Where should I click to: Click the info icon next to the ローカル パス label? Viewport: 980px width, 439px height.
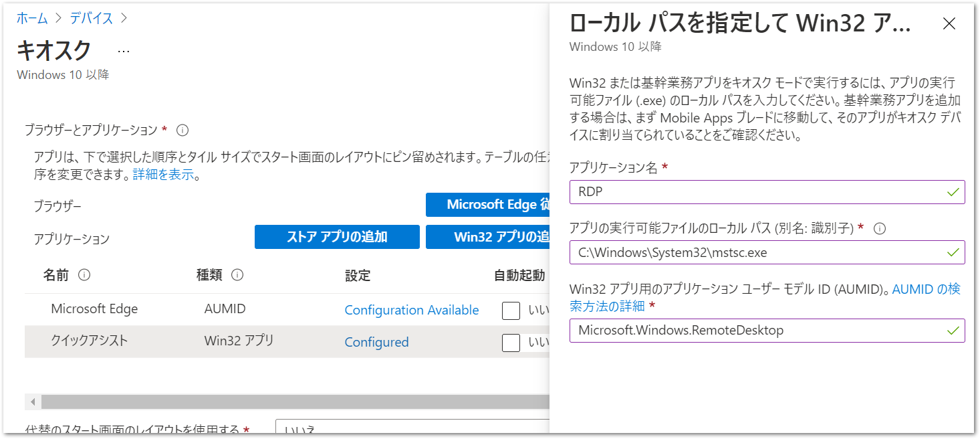point(880,228)
